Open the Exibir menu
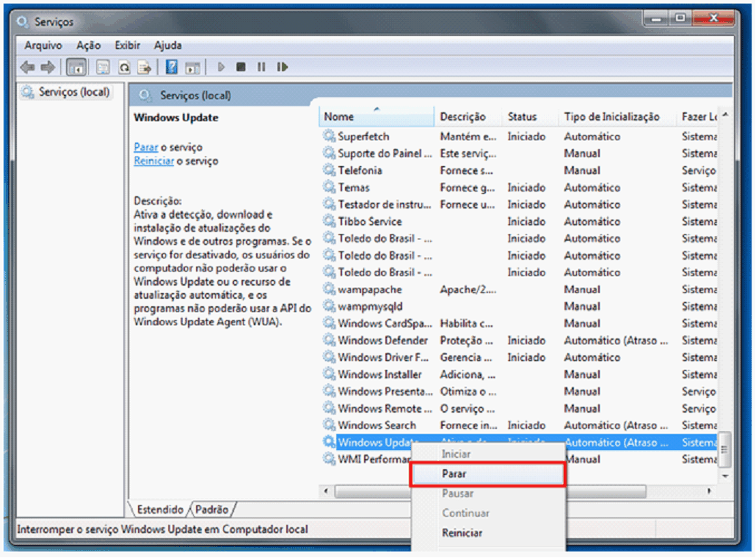 (127, 46)
